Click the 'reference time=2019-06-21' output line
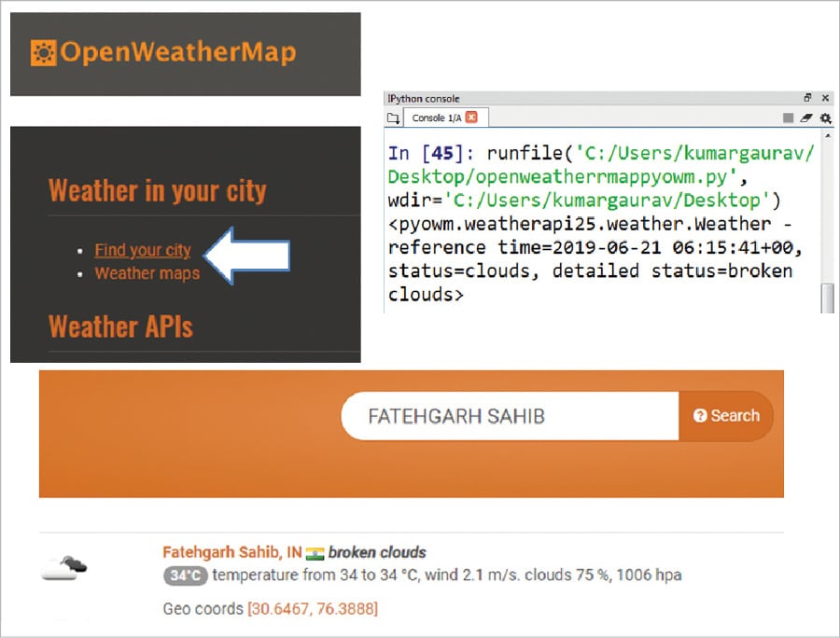Viewport: 840px width, 638px height. 595,247
